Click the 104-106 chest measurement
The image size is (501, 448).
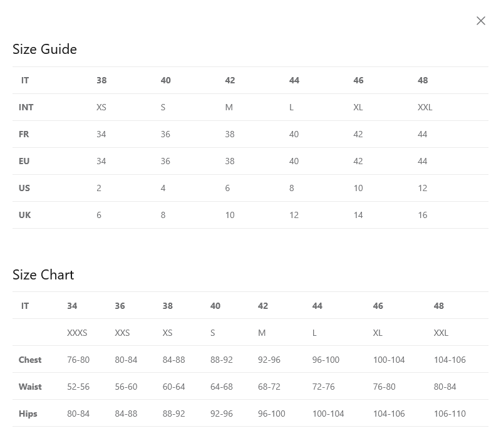tap(450, 360)
